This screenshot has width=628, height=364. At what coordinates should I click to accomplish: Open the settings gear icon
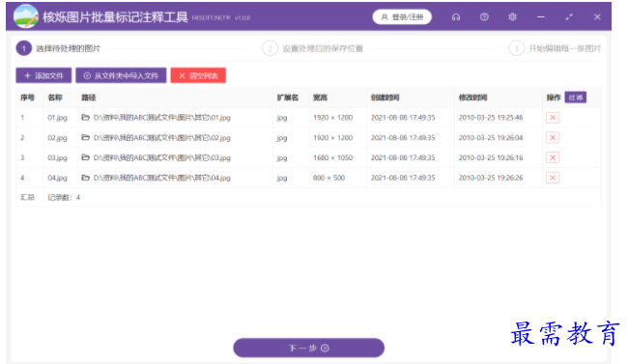[x=512, y=17]
